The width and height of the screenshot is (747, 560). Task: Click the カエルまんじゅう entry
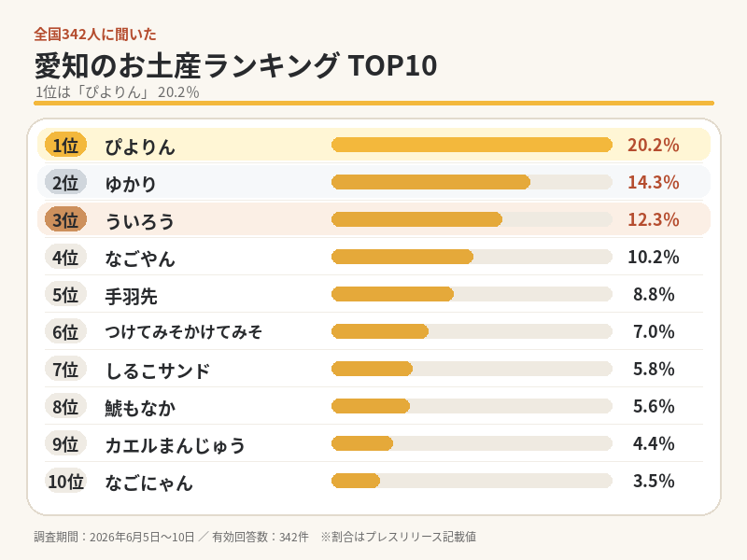click(175, 445)
